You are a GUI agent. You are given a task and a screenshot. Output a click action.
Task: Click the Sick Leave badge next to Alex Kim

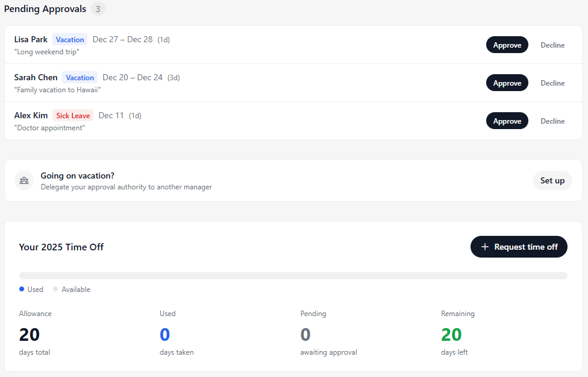72,115
